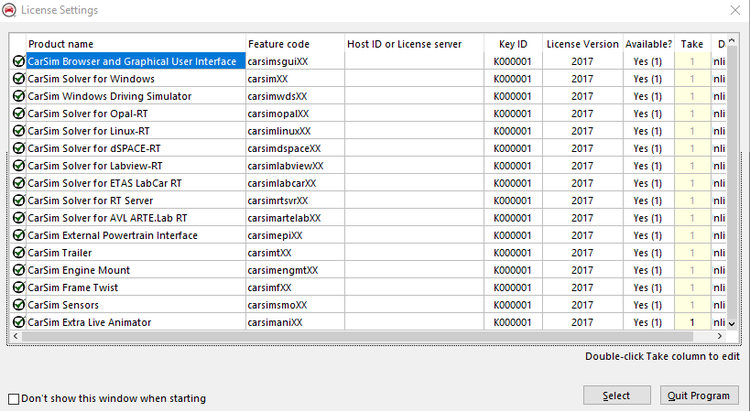Click check icon for CarSim Solver for Opal-RT
Image resolution: width=750 pixels, height=412 pixels.
tap(18, 114)
